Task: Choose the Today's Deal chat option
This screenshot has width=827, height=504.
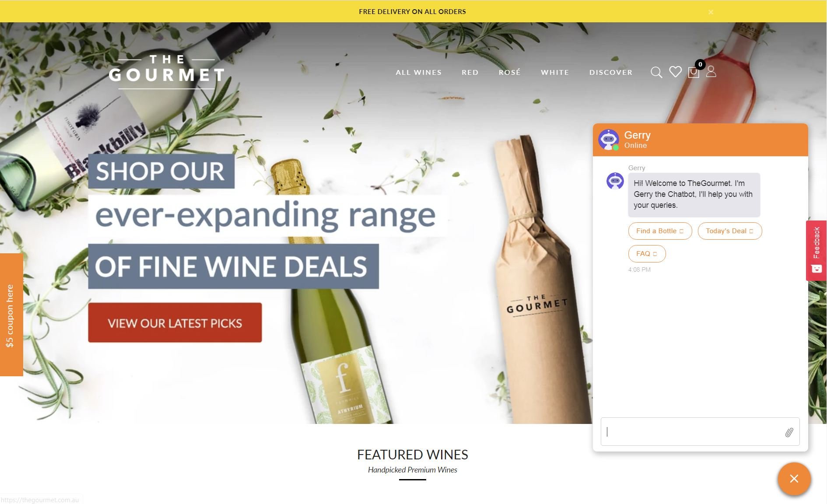Action: pos(730,231)
